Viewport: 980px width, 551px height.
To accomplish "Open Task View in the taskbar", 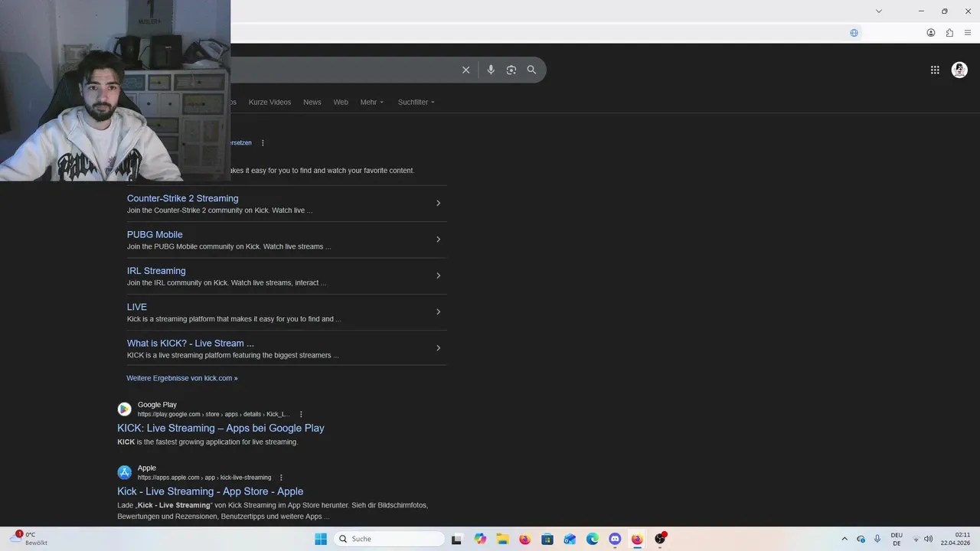I will (456, 539).
